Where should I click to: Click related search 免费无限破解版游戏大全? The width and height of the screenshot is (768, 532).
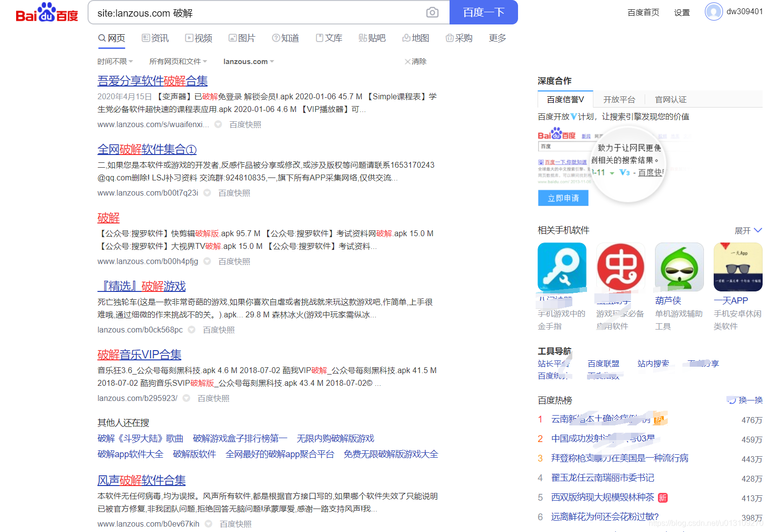coord(391,454)
